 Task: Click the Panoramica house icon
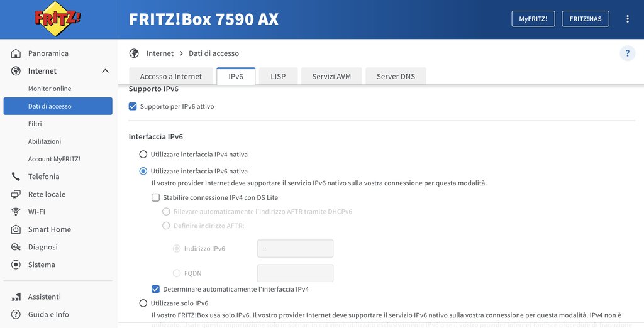click(16, 53)
